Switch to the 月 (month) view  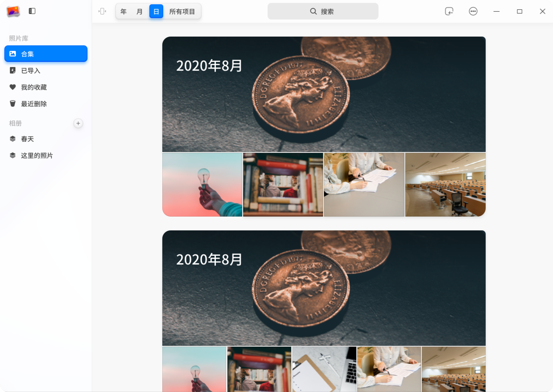coord(139,11)
